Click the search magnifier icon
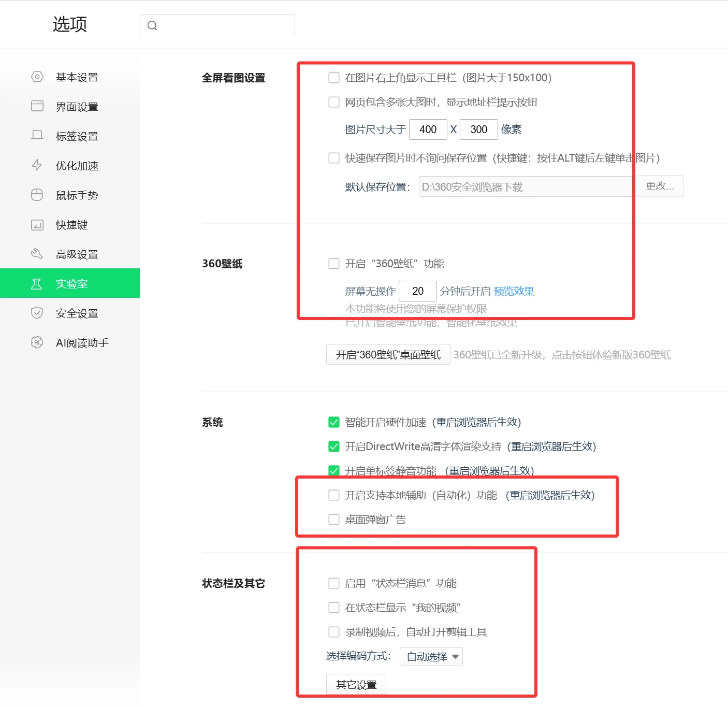This screenshot has width=728, height=707. click(x=152, y=25)
